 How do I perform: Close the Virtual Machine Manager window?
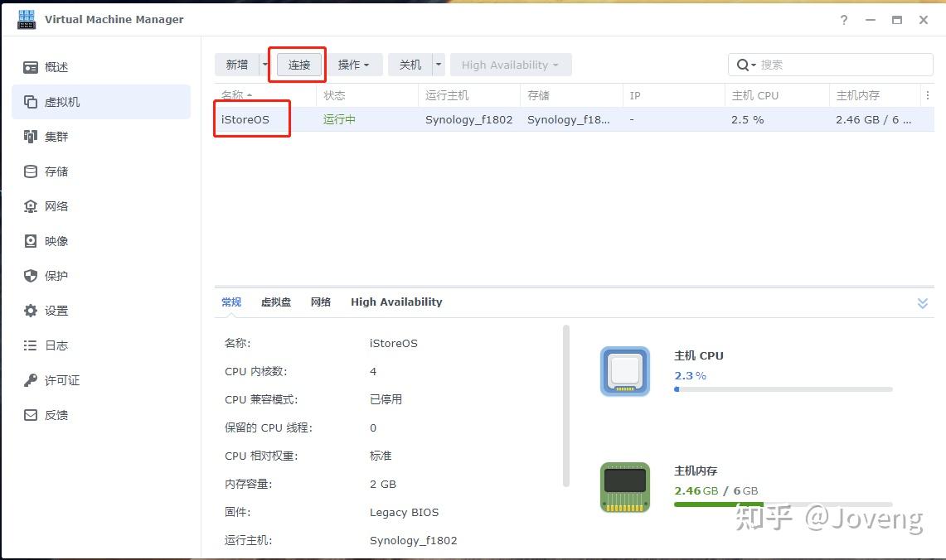tap(924, 20)
